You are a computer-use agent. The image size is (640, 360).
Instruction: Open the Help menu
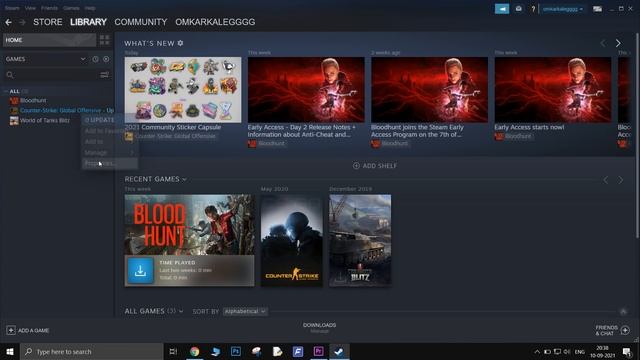pyautogui.click(x=90, y=8)
